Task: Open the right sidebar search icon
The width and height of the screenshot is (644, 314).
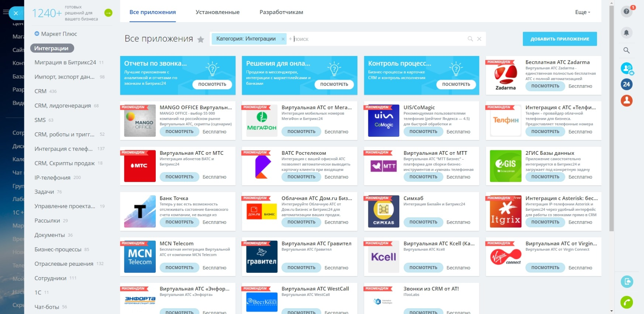Action: [x=626, y=50]
